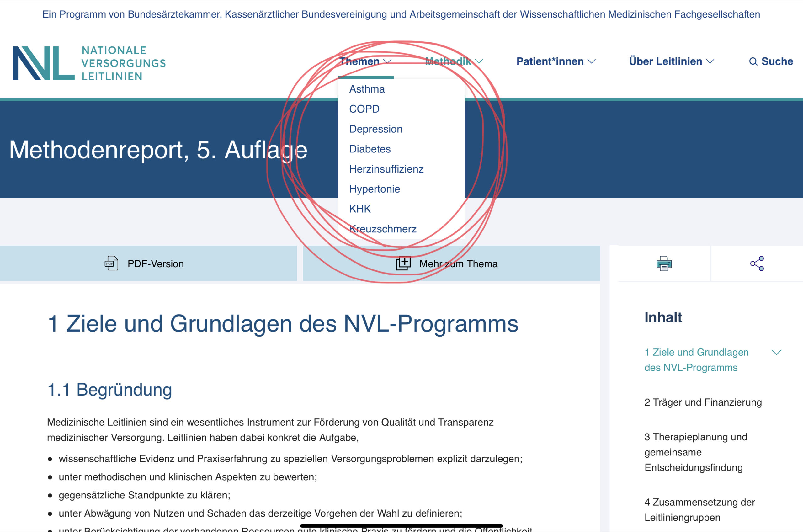This screenshot has width=803, height=532.
Task: Click the PDF document icon
Action: point(111,263)
